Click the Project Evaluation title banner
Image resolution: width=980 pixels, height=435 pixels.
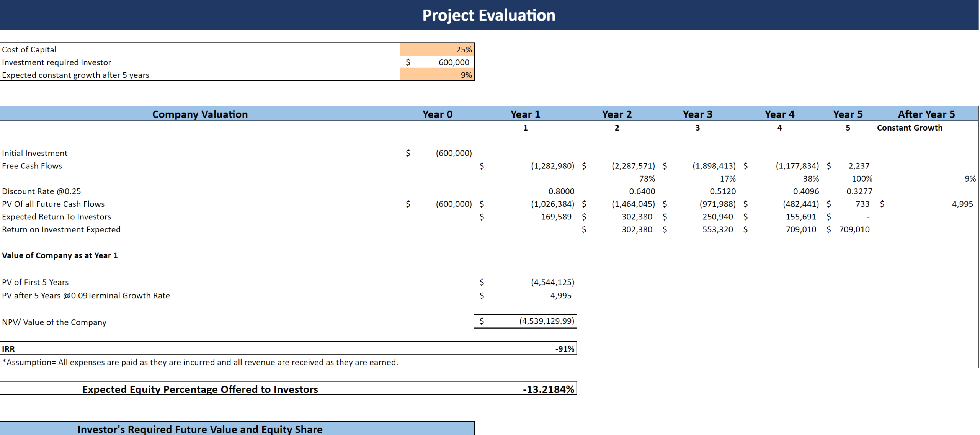[x=488, y=15]
